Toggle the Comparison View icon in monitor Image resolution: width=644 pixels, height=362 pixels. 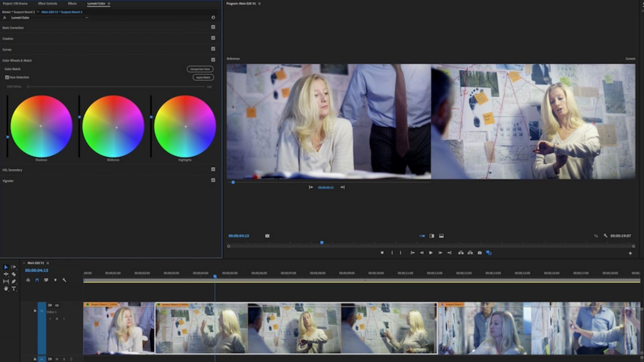489,253
